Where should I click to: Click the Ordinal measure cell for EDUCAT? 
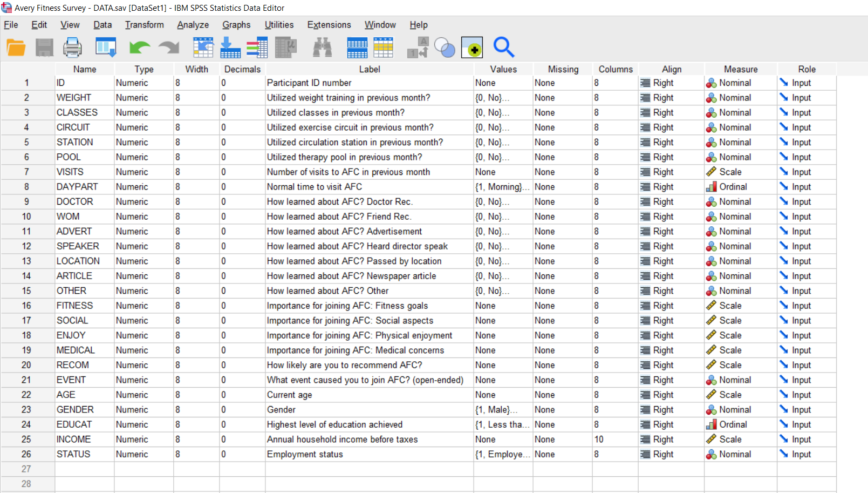coord(741,424)
